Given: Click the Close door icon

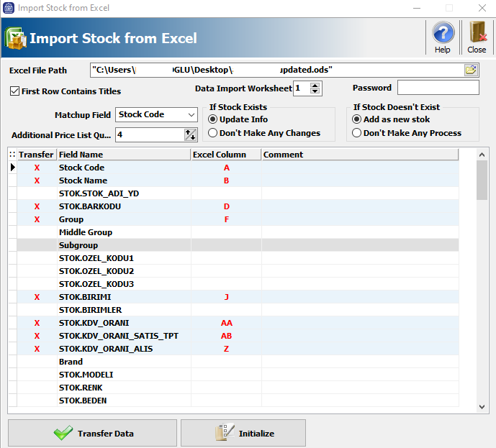Looking at the screenshot, I should point(477,32).
